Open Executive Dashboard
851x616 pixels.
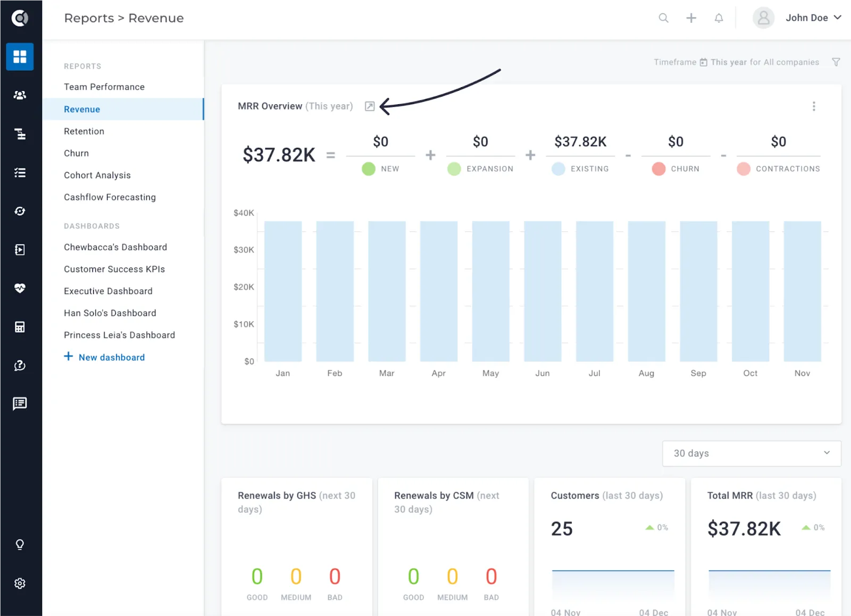108,291
